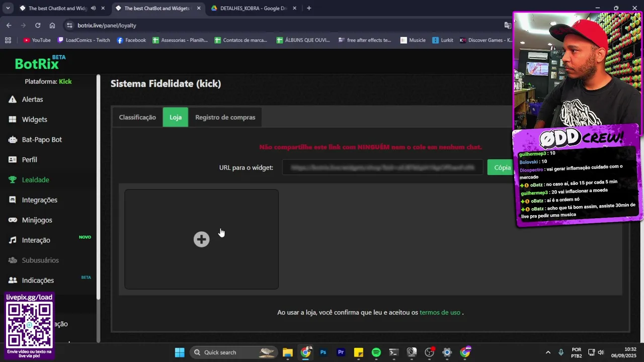Image resolution: width=644 pixels, height=362 pixels.
Task: Select Lealdade with the trophy icon
Action: click(x=35, y=180)
